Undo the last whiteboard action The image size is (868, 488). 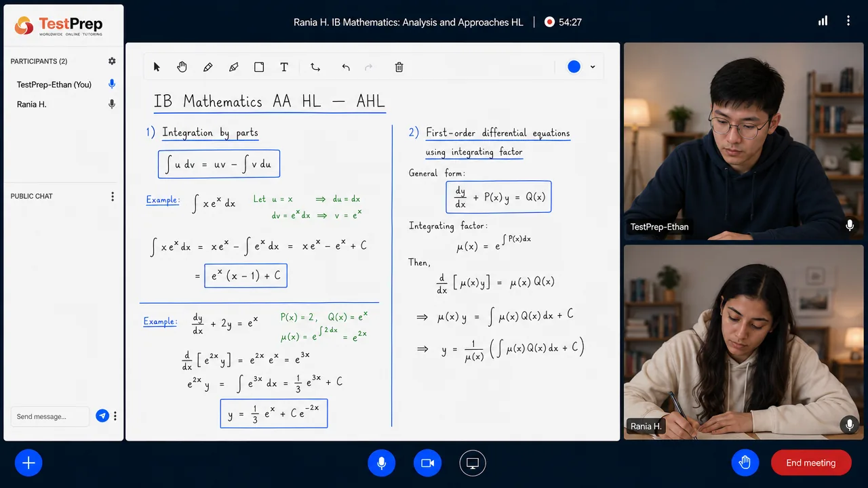[x=346, y=67]
